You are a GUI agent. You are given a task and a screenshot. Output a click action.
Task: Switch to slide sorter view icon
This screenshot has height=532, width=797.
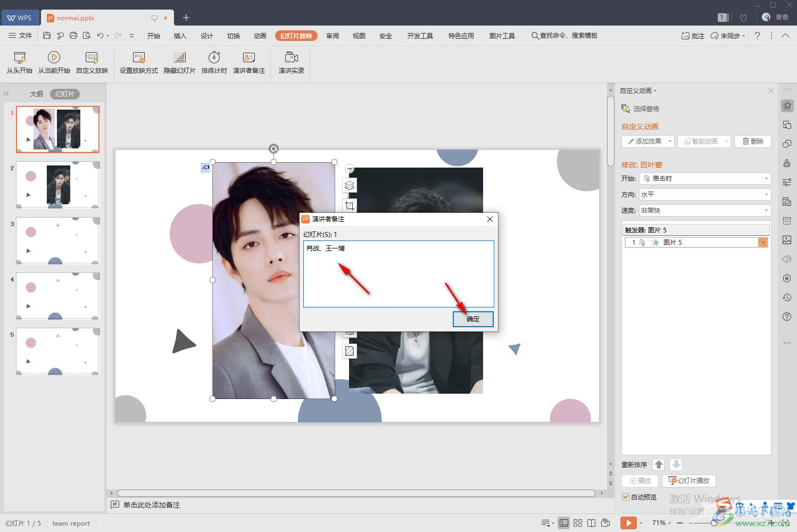(578, 523)
